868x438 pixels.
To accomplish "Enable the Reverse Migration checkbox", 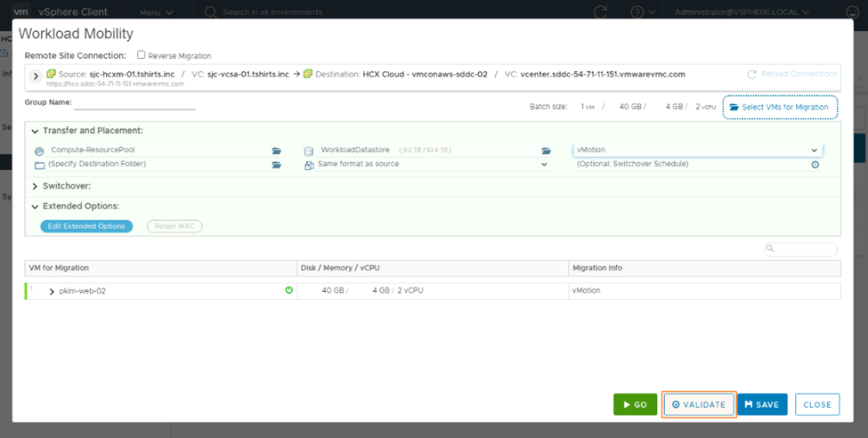I will tap(142, 55).
